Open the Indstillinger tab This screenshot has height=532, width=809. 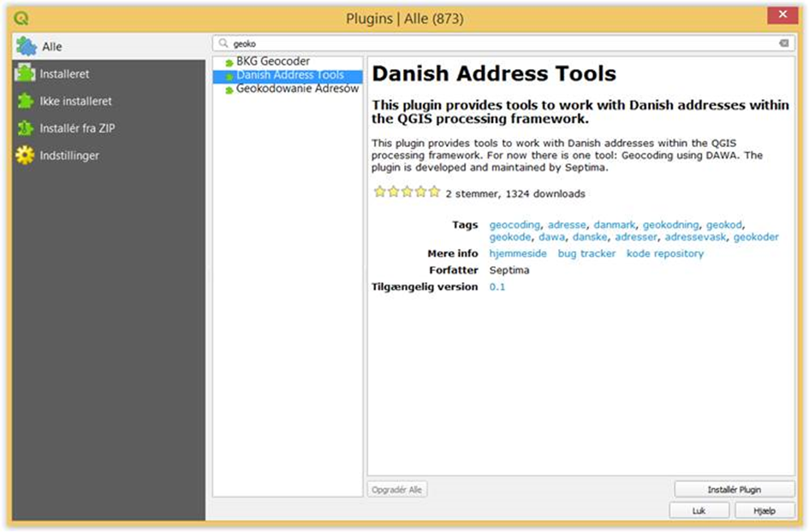109,155
